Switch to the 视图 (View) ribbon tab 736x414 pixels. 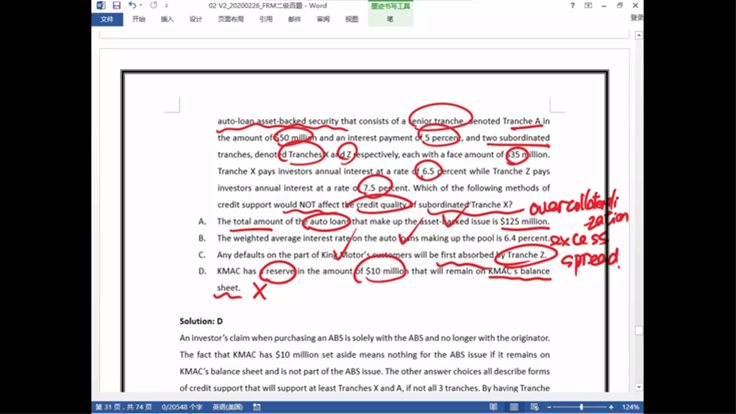[x=352, y=19]
